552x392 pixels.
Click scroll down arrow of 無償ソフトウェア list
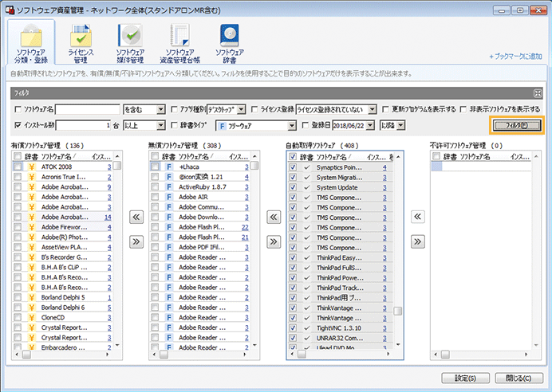pyautogui.click(x=254, y=345)
